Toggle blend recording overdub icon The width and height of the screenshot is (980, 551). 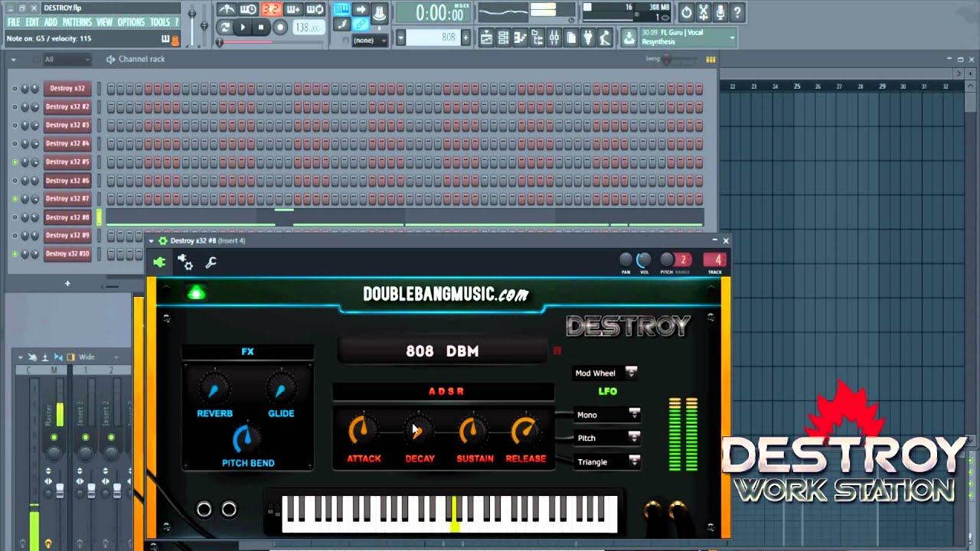[x=293, y=9]
